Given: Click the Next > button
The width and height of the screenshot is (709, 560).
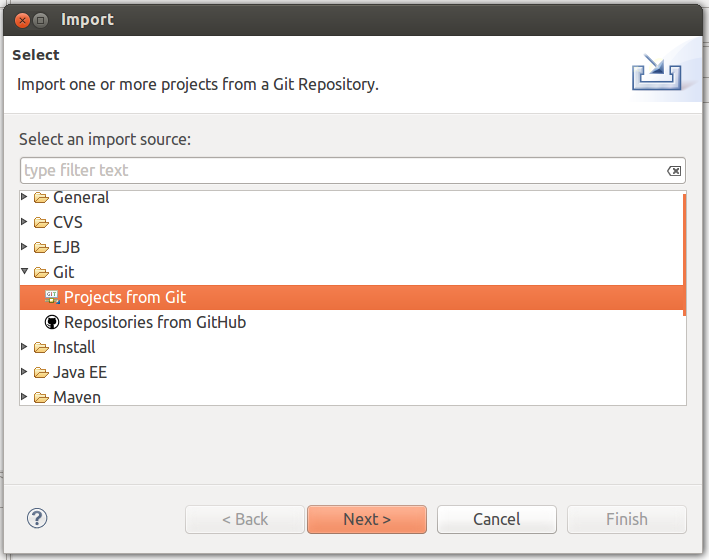Looking at the screenshot, I should click(367, 519).
